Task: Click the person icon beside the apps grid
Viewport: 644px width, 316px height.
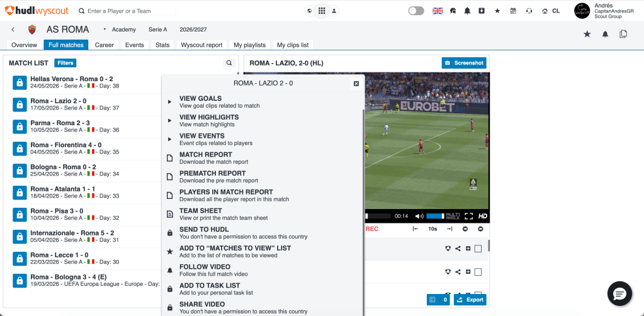Action: [334, 11]
